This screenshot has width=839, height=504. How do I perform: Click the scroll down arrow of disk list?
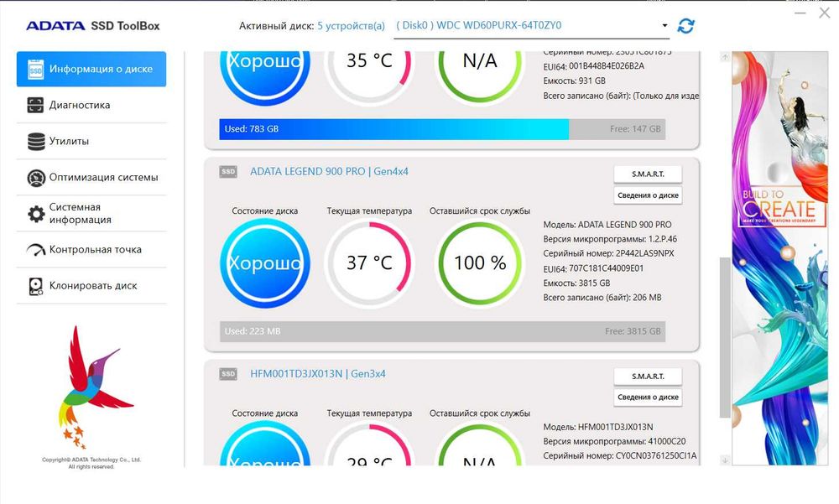pos(725,460)
